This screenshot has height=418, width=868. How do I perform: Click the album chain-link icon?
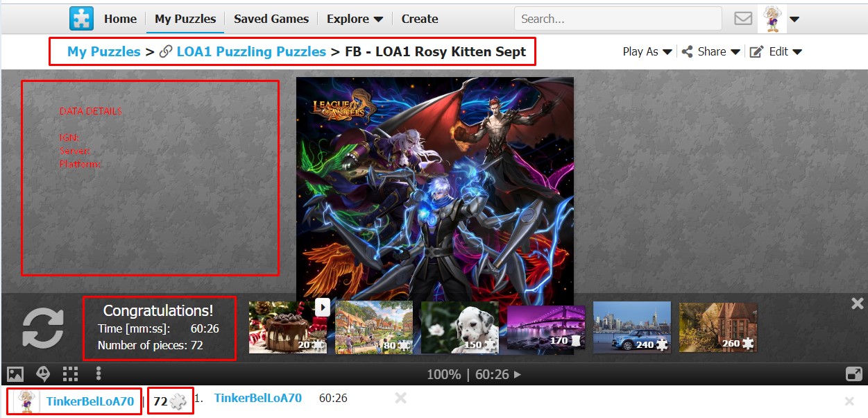coord(166,52)
